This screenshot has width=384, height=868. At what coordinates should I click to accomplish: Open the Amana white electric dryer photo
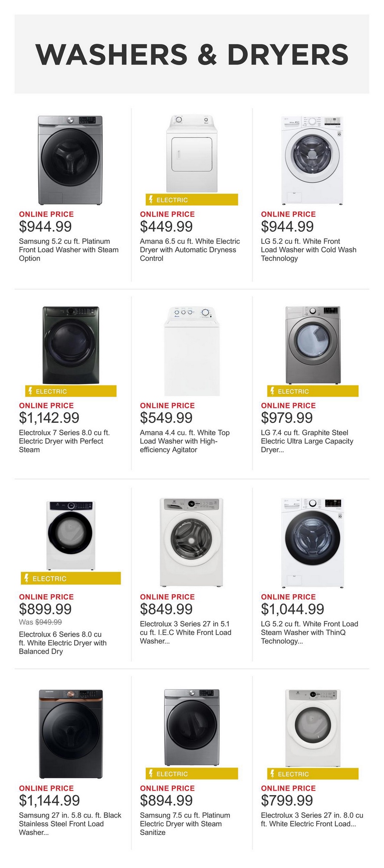(x=192, y=153)
